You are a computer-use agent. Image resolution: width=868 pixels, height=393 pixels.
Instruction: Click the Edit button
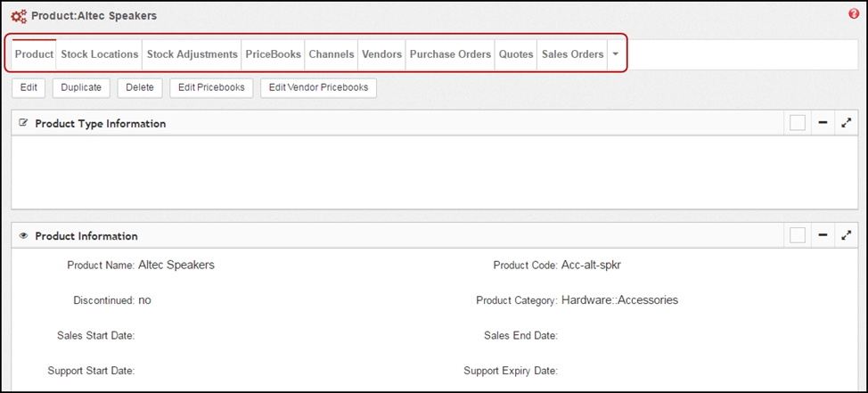point(29,87)
